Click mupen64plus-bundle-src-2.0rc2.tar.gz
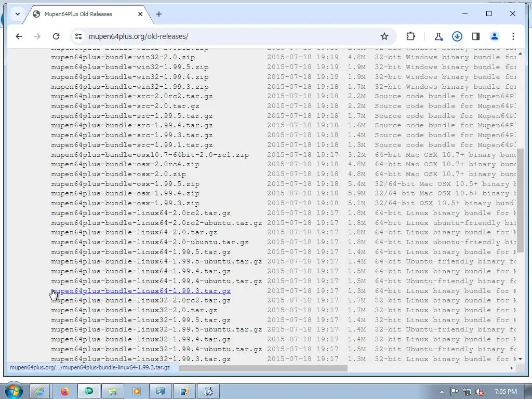532x399 pixels. (132, 96)
